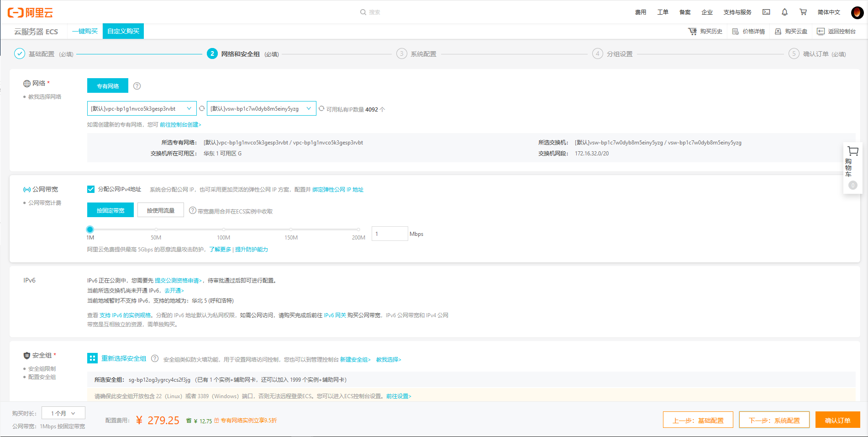Viewport: 868px width, 437px height.
Task: Select 按固定带宽 billing option
Action: pyautogui.click(x=110, y=210)
